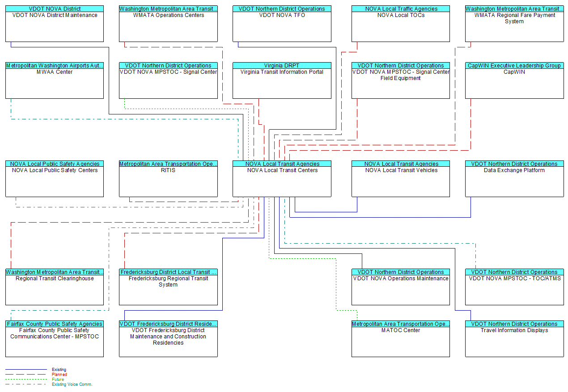This screenshot has width=568, height=392.
Task: Open VDOT NOVA MPSTOC - Signal Center box
Action: click(168, 80)
